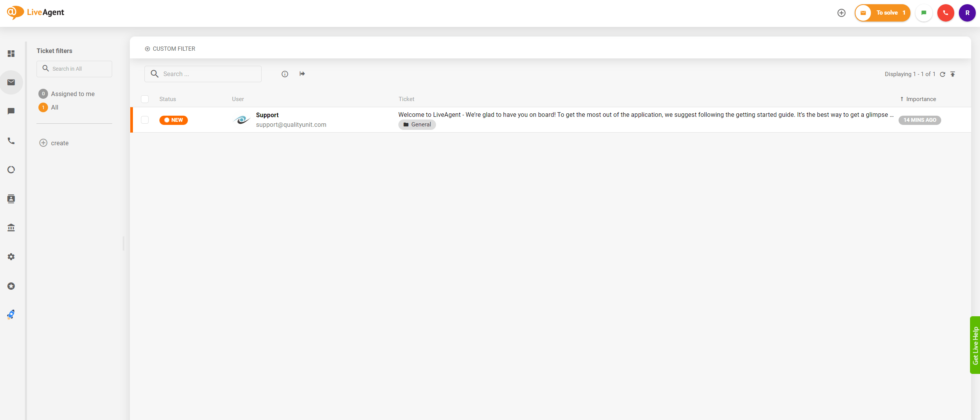Open Knowledge base bank-building icon
This screenshot has width=980, height=420.
11,227
